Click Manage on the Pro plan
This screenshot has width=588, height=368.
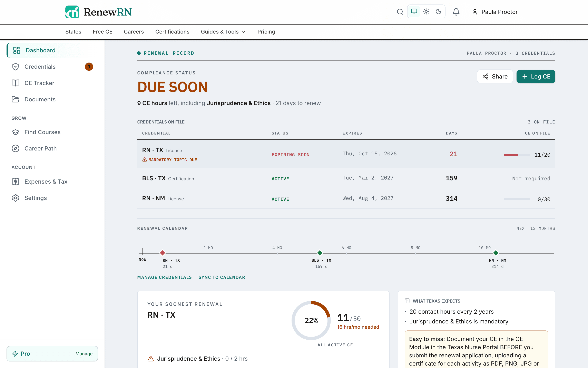[84, 354]
